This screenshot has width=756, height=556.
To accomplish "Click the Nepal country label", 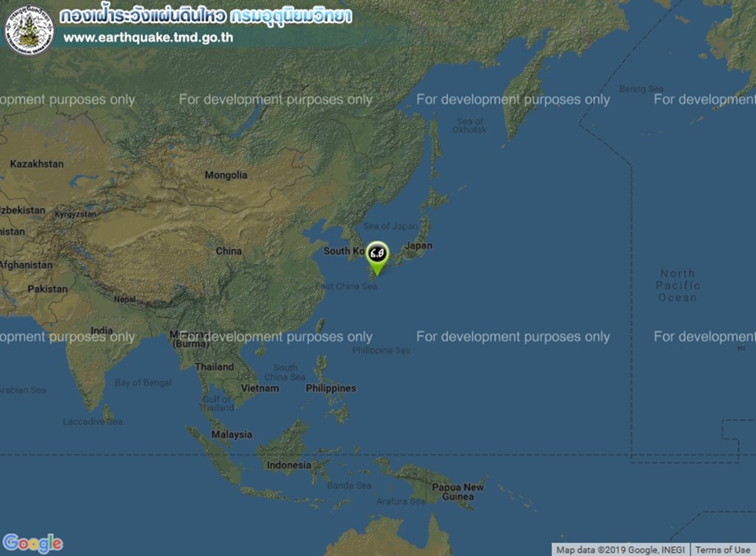I will [125, 299].
